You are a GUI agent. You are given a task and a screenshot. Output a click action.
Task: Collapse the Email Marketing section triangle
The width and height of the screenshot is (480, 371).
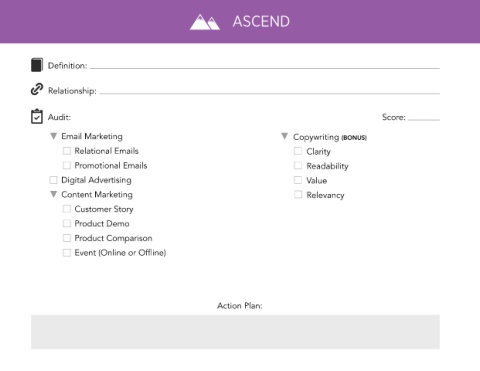53,136
